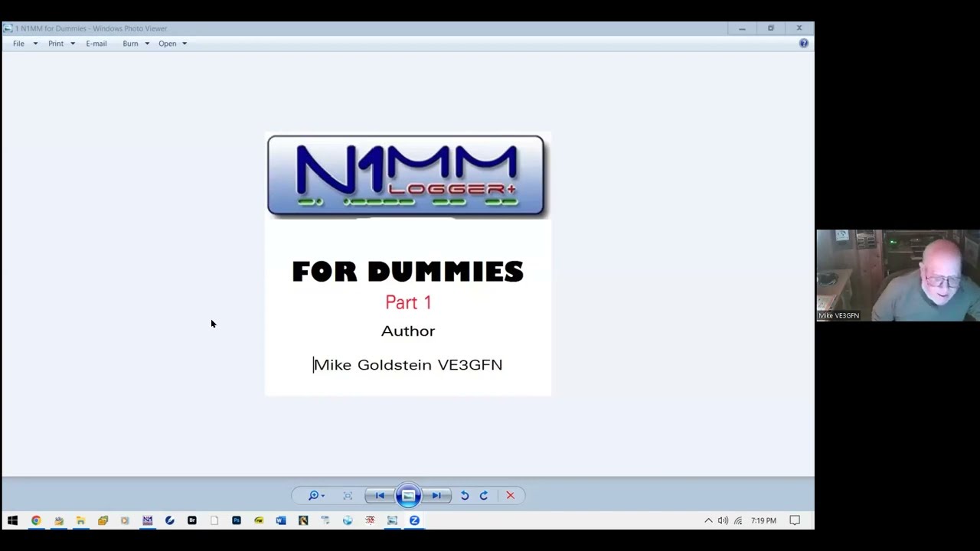
Task: Expand the Print dropdown arrow
Action: tap(73, 44)
